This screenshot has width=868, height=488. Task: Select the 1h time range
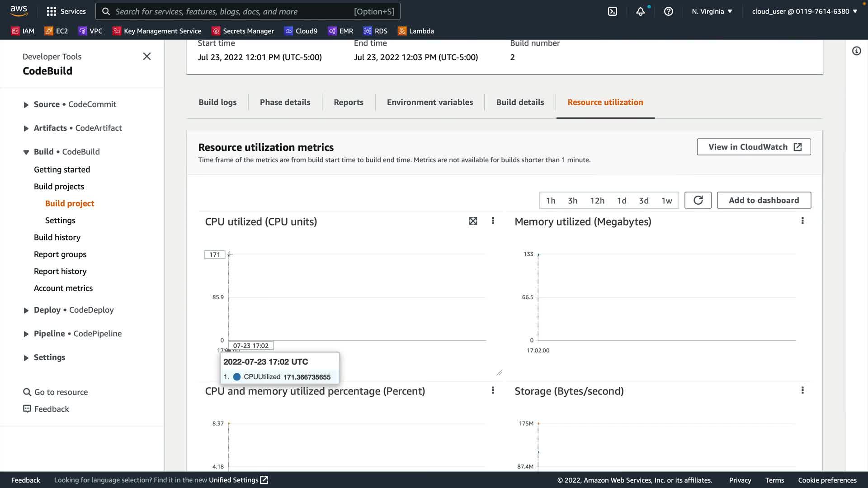point(551,201)
